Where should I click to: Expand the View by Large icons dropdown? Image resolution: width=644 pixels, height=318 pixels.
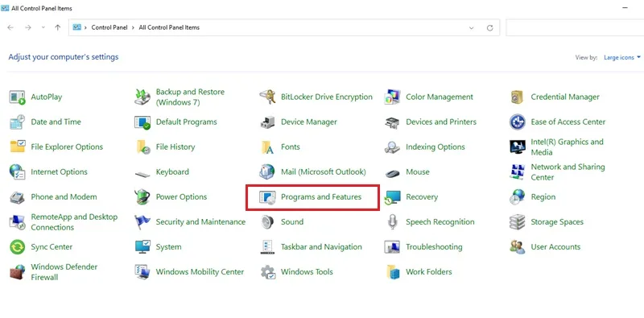[621, 57]
